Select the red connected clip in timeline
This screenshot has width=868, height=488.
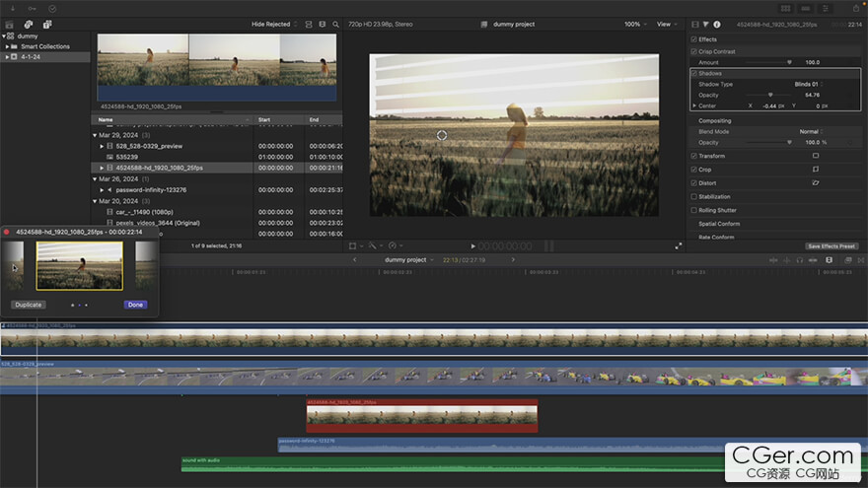point(422,416)
